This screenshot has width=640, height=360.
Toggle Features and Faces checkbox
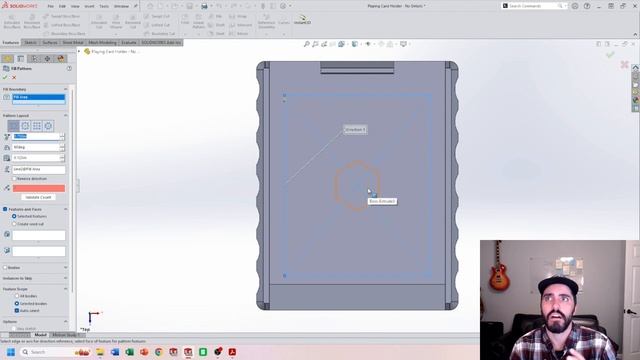coord(5,209)
